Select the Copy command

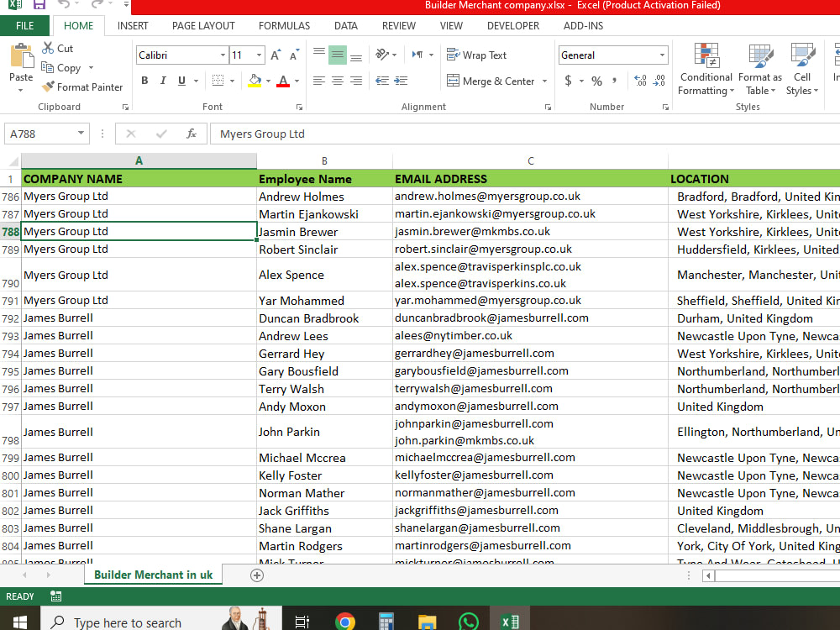(x=65, y=67)
